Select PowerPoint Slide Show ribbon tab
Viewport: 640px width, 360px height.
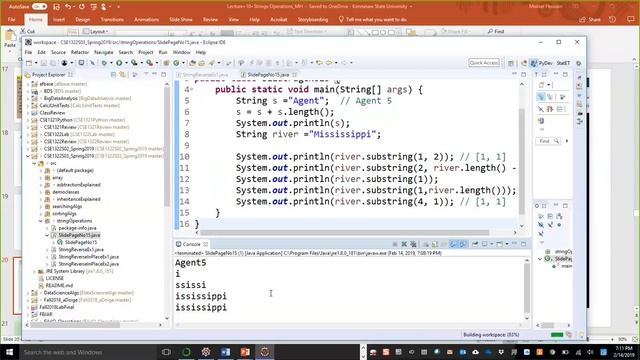pos(181,19)
